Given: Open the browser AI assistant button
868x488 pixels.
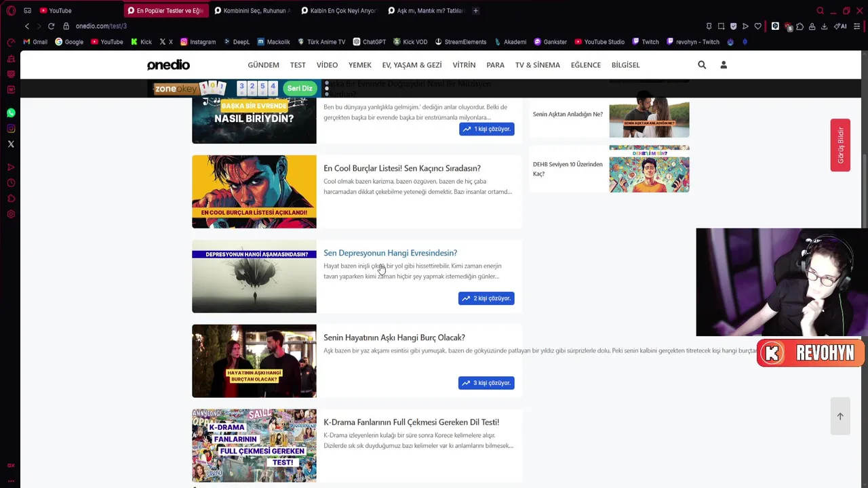Looking at the screenshot, I should click(840, 26).
